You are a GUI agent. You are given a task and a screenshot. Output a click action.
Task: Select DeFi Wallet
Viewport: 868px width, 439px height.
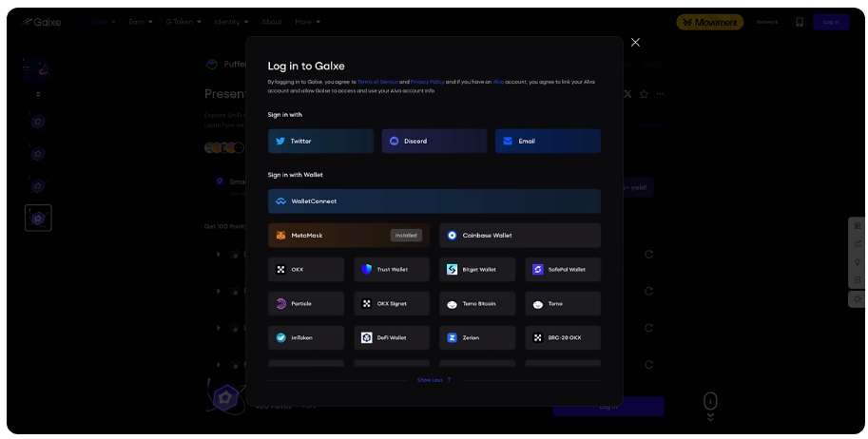click(x=392, y=337)
